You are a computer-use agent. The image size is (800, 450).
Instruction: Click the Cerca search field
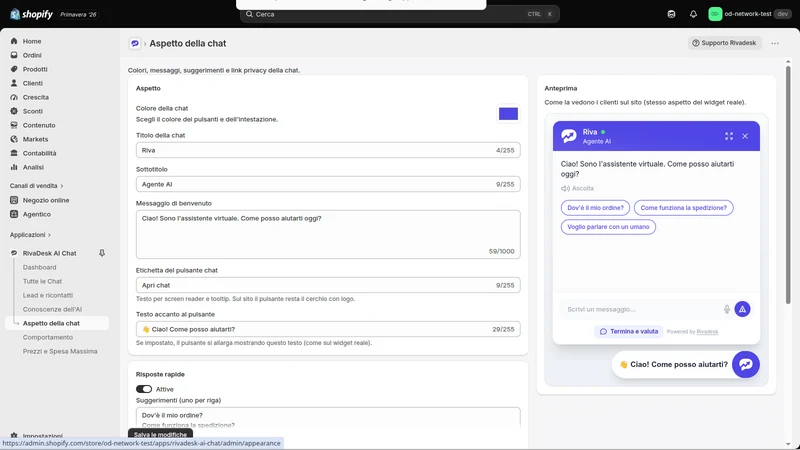[399, 14]
